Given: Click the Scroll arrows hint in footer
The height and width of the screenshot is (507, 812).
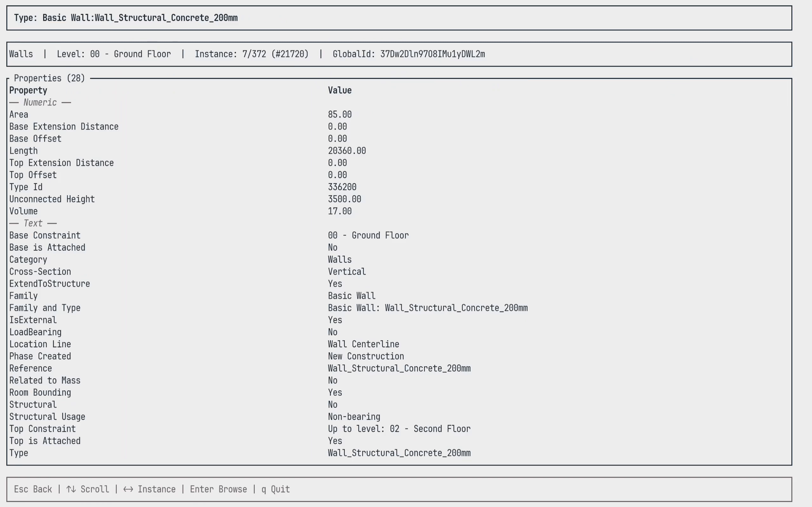Looking at the screenshot, I should pyautogui.click(x=88, y=489).
